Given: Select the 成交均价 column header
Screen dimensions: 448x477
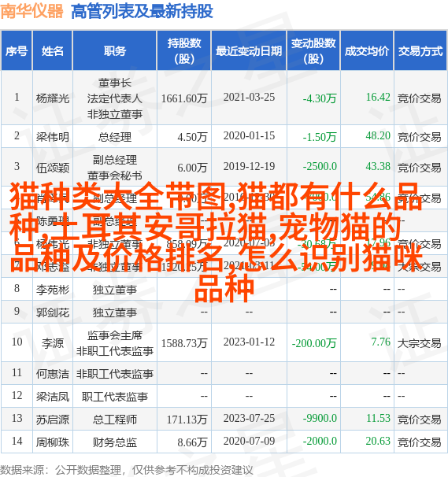Looking at the screenshot, I should 367,51.
